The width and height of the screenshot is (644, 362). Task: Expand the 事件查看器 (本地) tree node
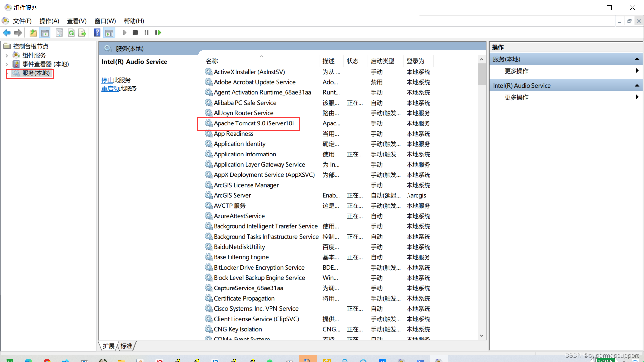(x=7, y=64)
